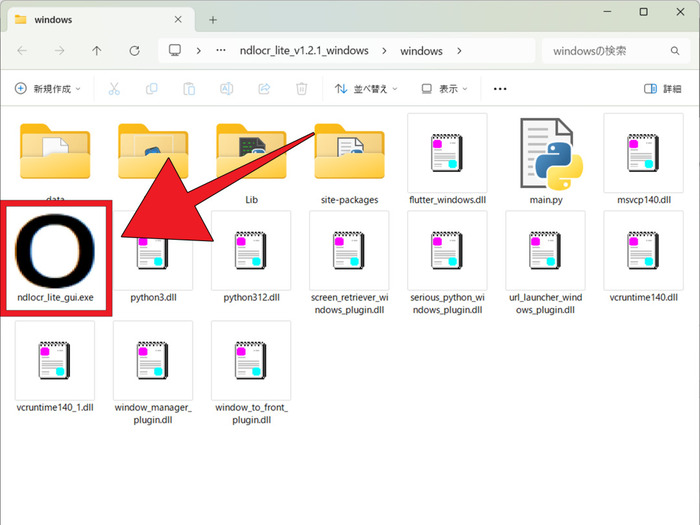Select url_launcher_windows_plugin.dll file

coord(546,263)
